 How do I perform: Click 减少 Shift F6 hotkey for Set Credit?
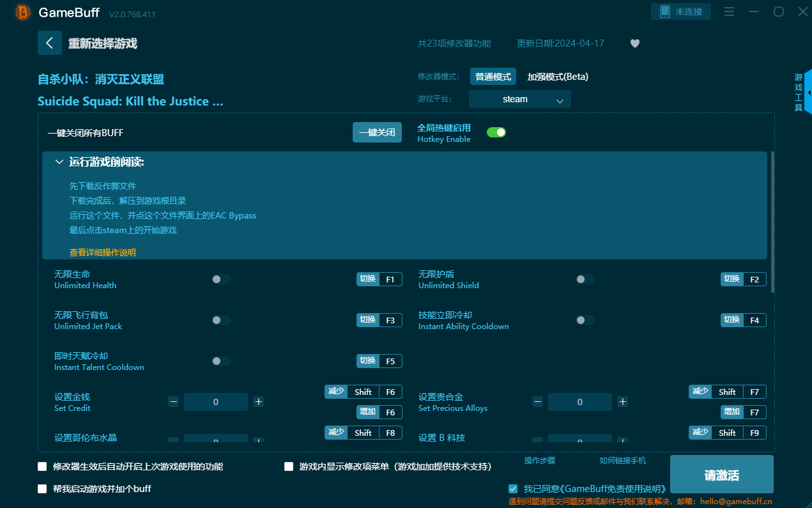click(364, 392)
